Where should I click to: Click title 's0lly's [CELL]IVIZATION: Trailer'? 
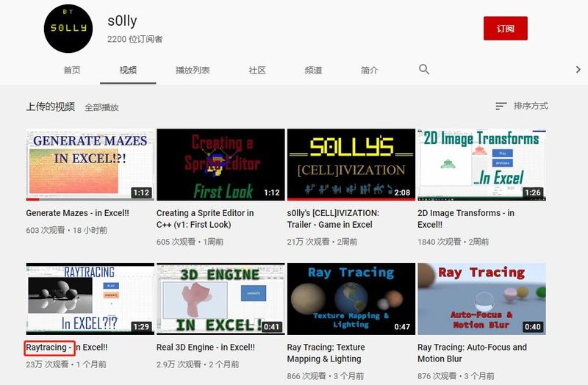coord(333,218)
